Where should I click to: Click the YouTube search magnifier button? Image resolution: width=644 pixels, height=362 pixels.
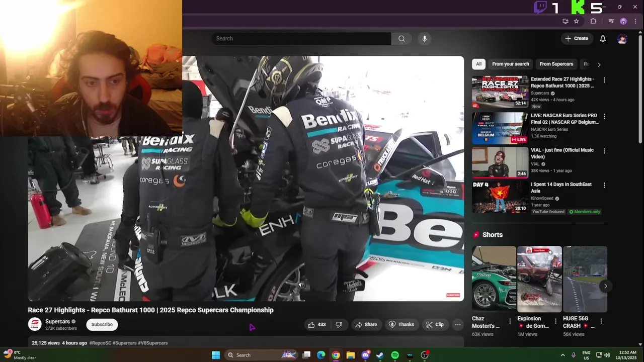point(401,39)
